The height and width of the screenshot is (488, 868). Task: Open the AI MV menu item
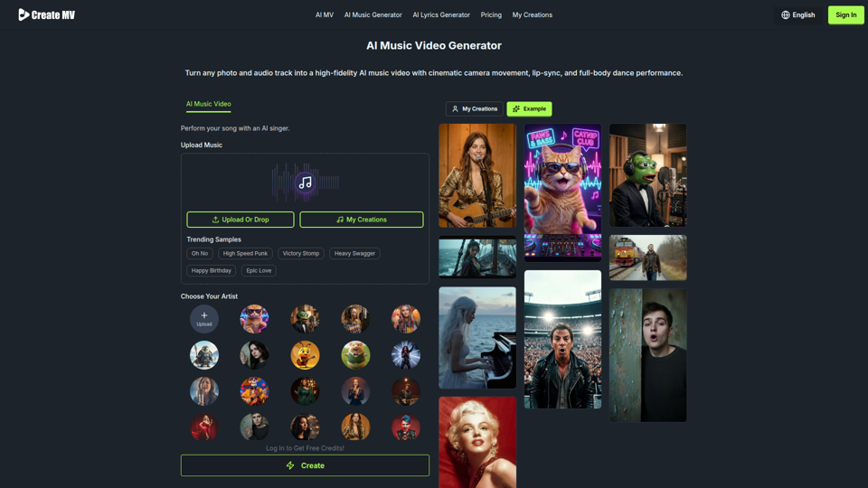coord(325,15)
